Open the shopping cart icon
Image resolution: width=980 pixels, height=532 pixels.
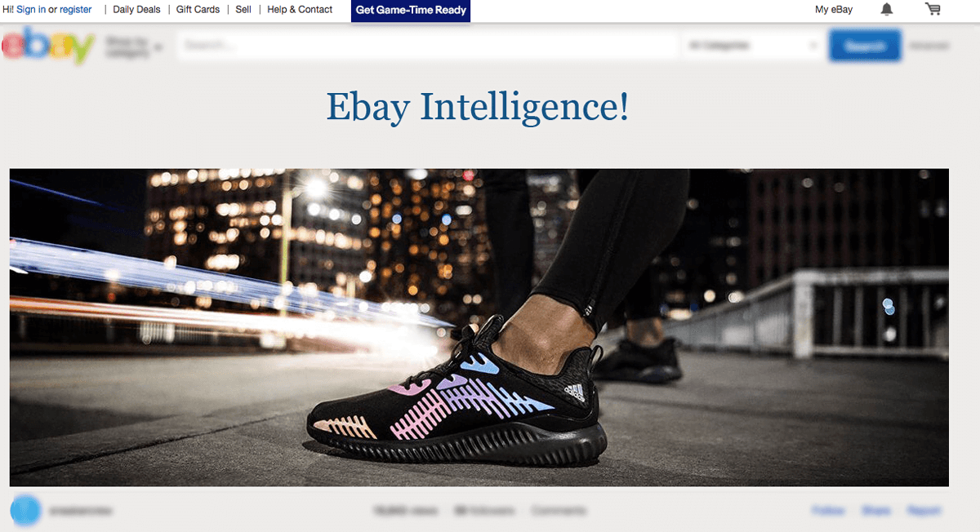click(933, 10)
